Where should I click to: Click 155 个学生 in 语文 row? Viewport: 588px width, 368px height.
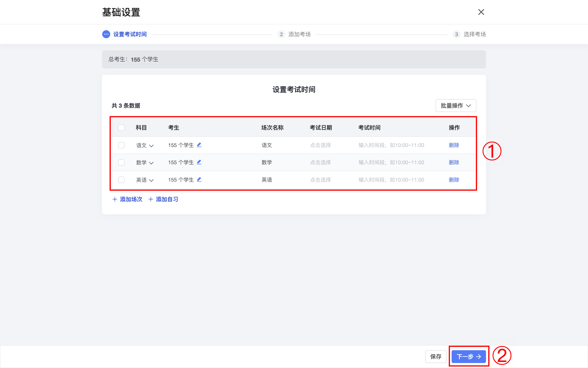click(x=181, y=145)
